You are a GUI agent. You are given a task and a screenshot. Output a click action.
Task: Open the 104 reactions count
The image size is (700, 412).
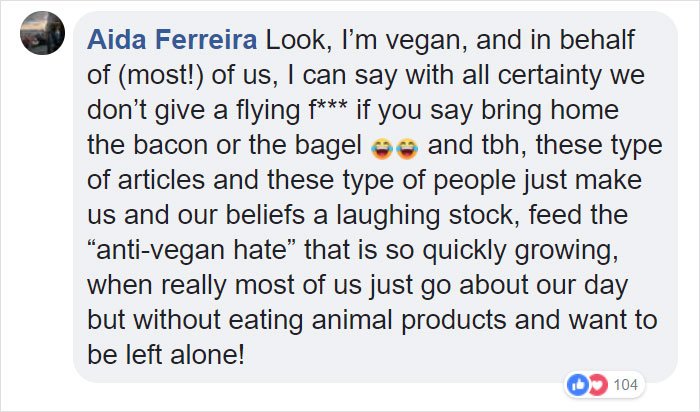coord(625,384)
